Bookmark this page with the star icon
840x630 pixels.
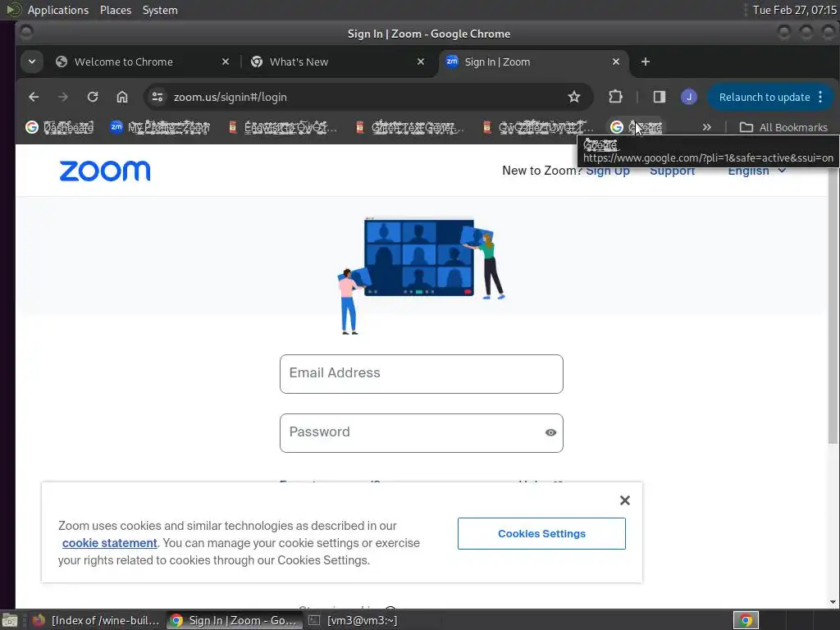click(574, 97)
